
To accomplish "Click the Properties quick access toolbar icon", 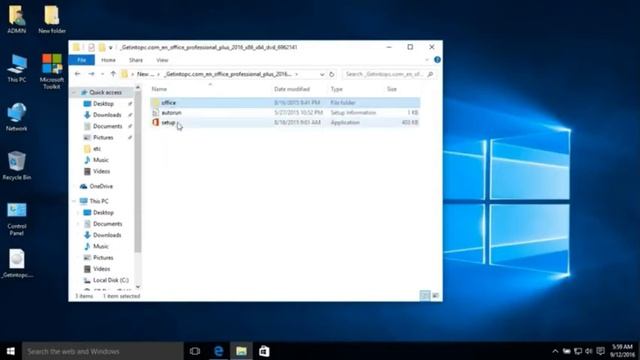I will pos(91,47).
